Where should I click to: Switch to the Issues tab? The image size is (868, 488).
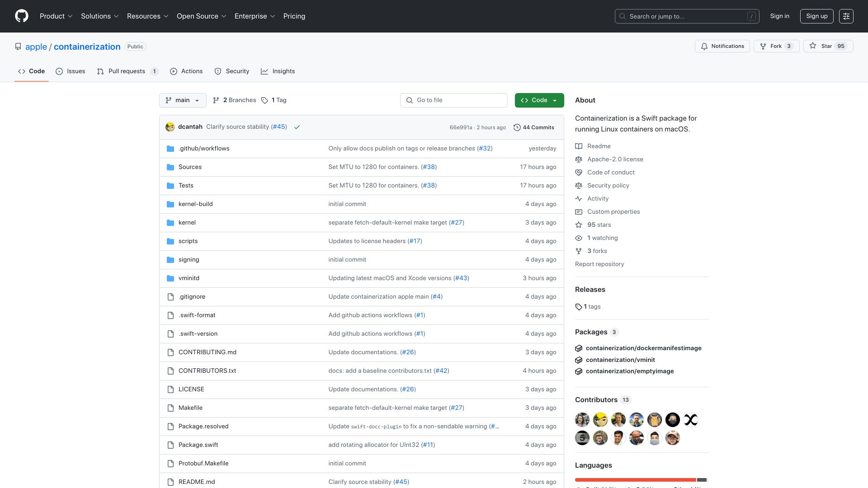pyautogui.click(x=71, y=71)
